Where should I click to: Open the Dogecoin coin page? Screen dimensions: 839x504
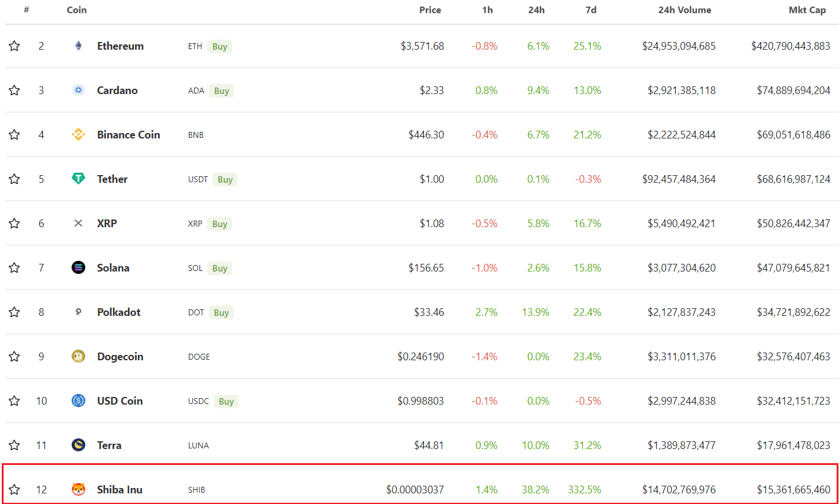120,357
